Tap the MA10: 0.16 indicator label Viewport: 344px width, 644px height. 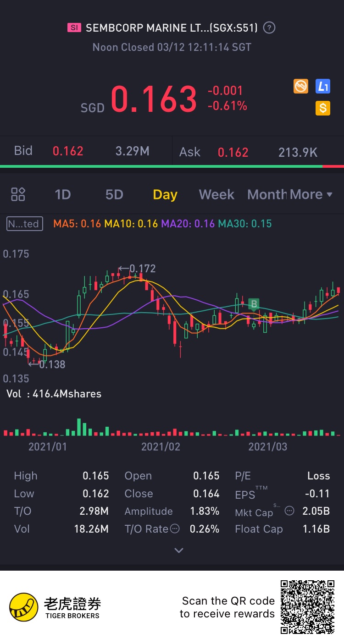point(131,224)
